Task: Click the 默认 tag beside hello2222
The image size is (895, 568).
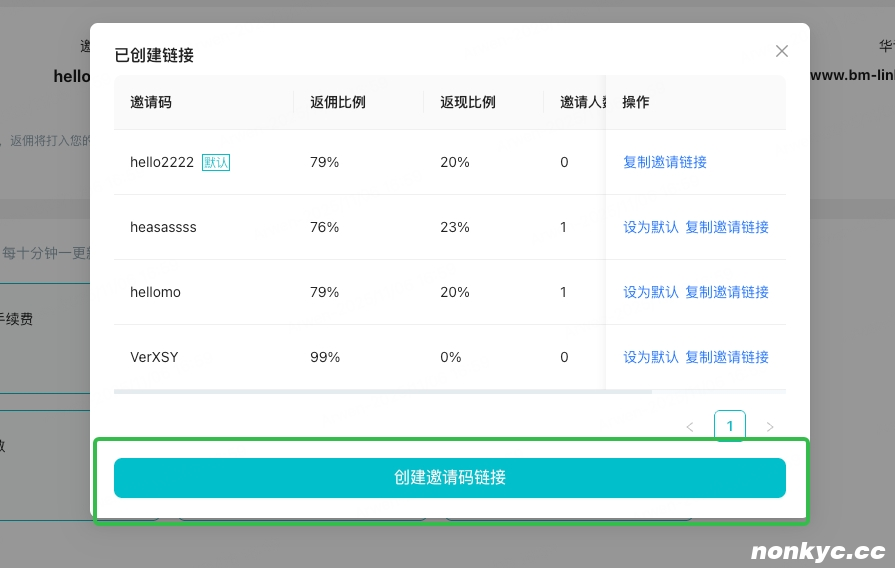Action: (x=216, y=162)
